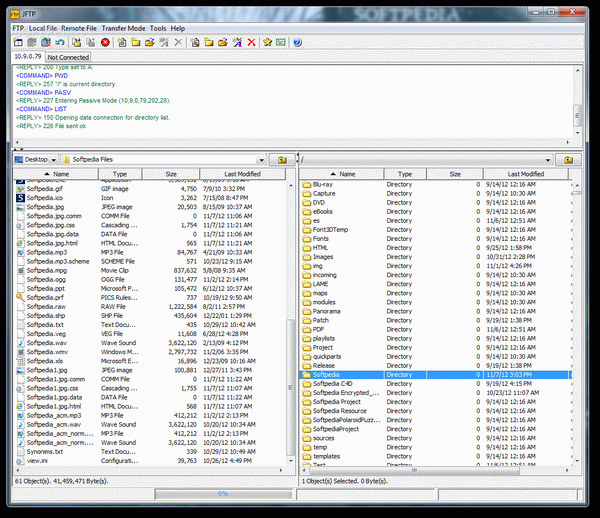Screen dimensions: 600x518
Task: Open the Remote File menu
Action: coord(78,28)
